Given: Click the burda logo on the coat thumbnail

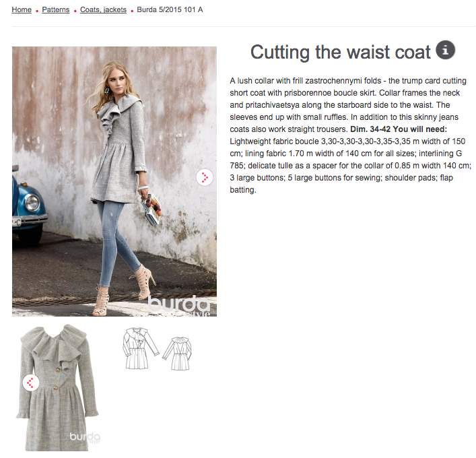Looking at the screenshot, I should pyautogui.click(x=85, y=438).
